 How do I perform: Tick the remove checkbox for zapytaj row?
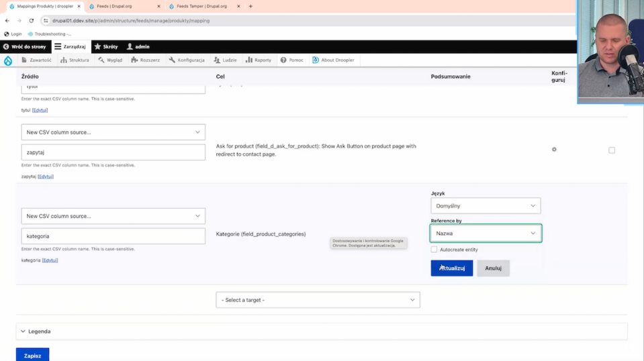(x=612, y=150)
